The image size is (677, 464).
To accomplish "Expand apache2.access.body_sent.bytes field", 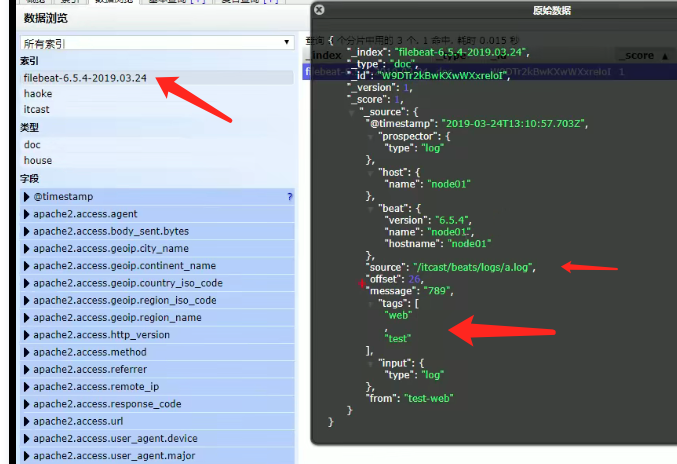I will coord(26,231).
